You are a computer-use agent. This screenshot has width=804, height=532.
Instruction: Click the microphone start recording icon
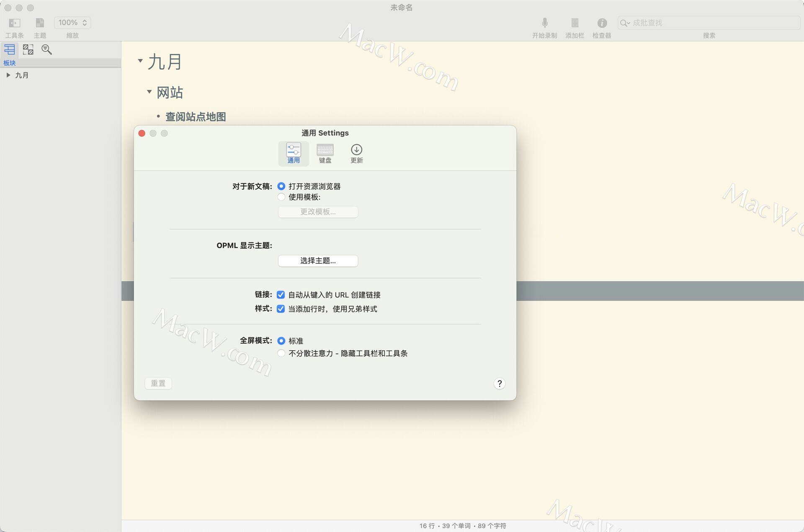(x=544, y=23)
